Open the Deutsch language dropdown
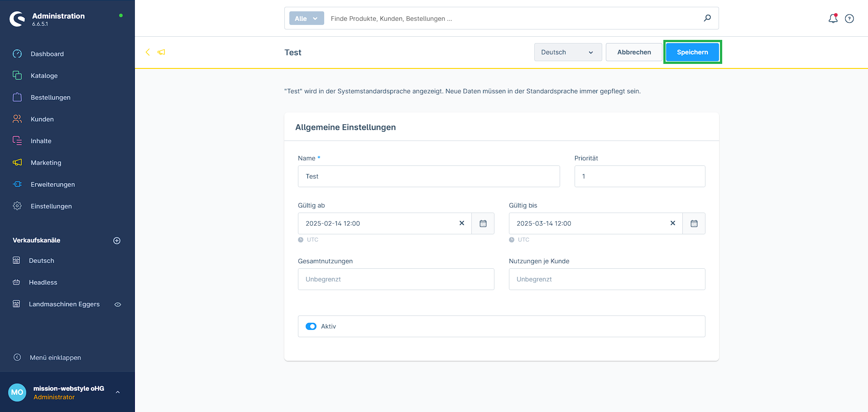 click(568, 52)
